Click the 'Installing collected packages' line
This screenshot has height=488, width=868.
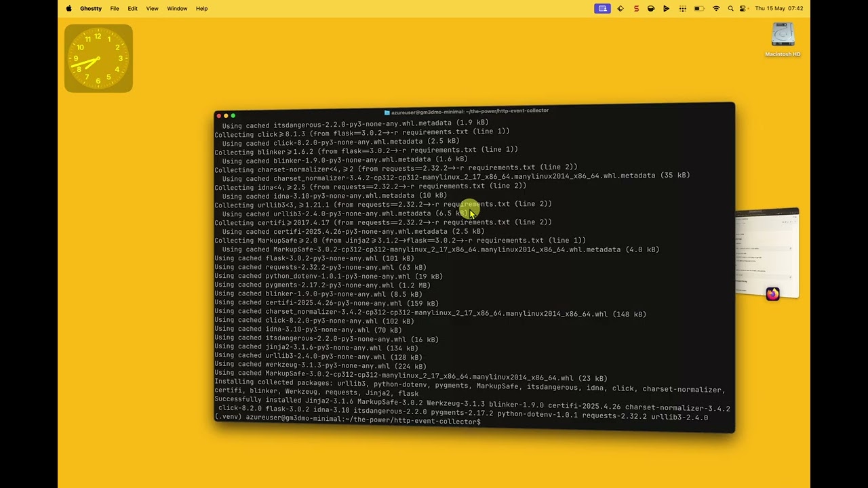point(469,388)
